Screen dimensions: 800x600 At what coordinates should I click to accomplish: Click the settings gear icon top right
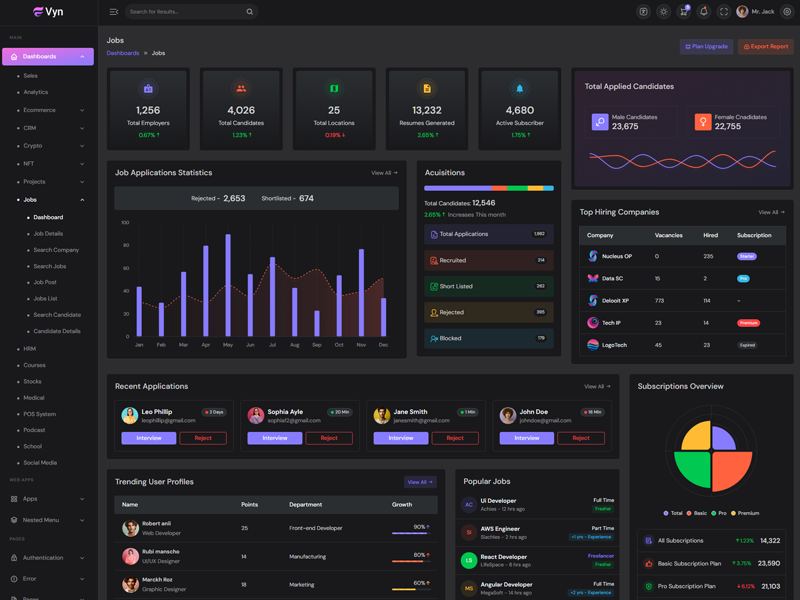click(x=787, y=12)
